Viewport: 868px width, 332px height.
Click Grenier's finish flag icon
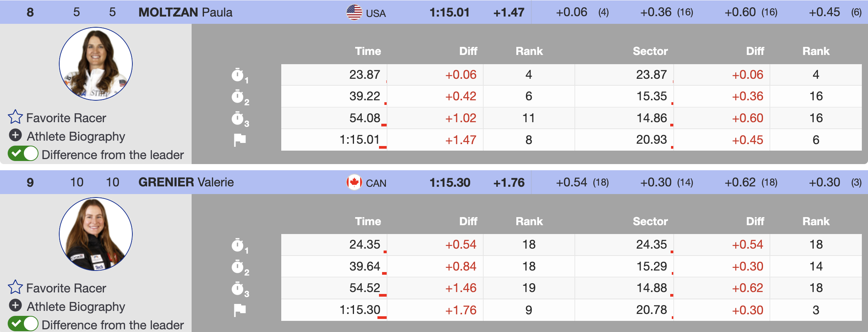[x=240, y=310]
